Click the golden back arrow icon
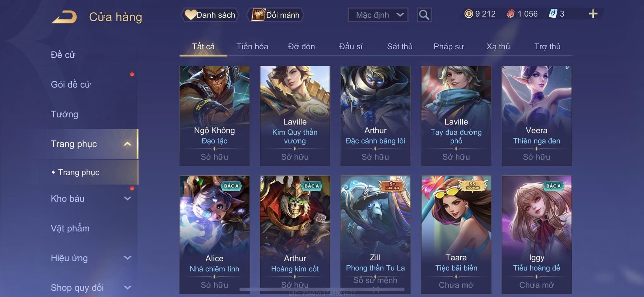The height and width of the screenshot is (297, 644). click(x=64, y=17)
